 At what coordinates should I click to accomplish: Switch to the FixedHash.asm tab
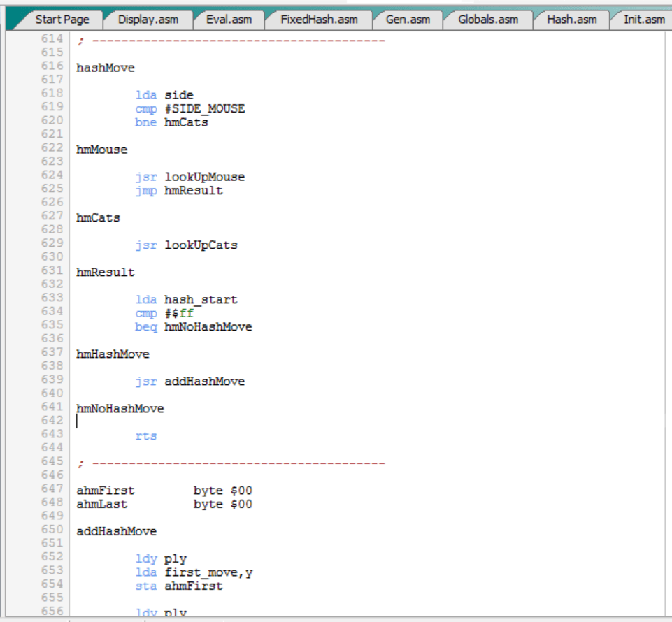(x=318, y=20)
